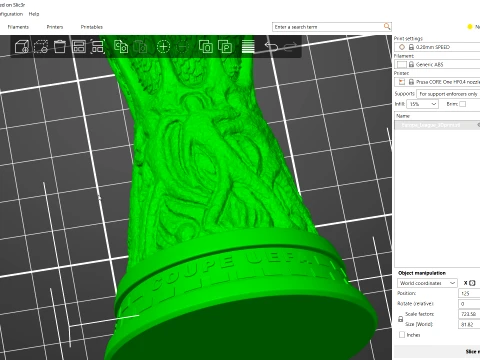Open the World coordinates dropdown

(427, 283)
